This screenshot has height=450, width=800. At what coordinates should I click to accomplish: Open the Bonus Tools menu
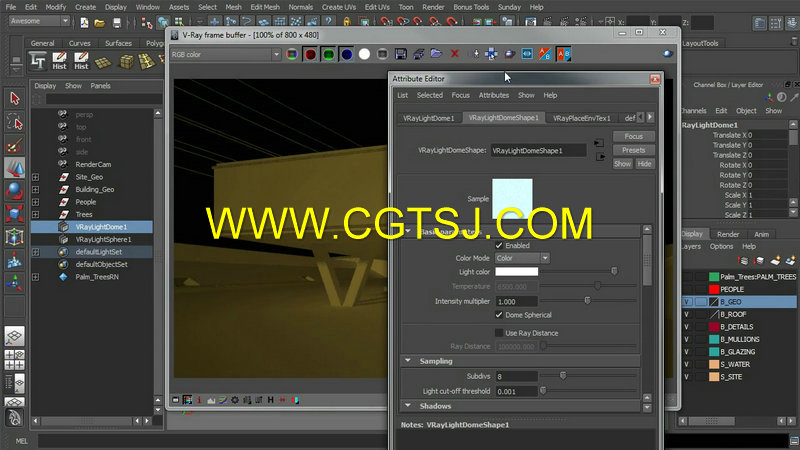click(x=470, y=7)
